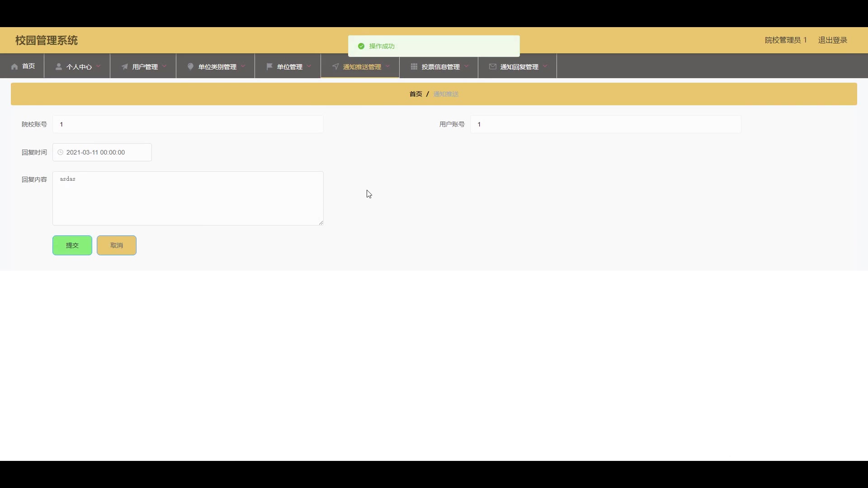
Task: Click the 首页 breadcrumb link
Action: pyautogui.click(x=415, y=94)
